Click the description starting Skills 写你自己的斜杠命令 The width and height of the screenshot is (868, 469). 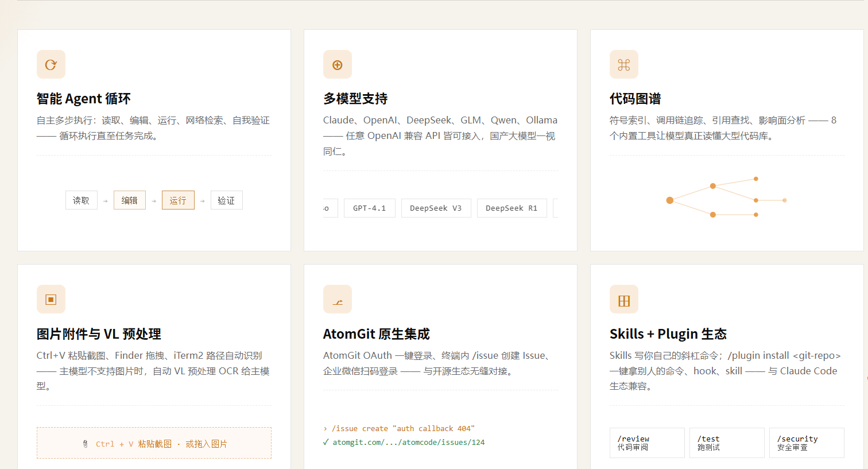click(726, 371)
